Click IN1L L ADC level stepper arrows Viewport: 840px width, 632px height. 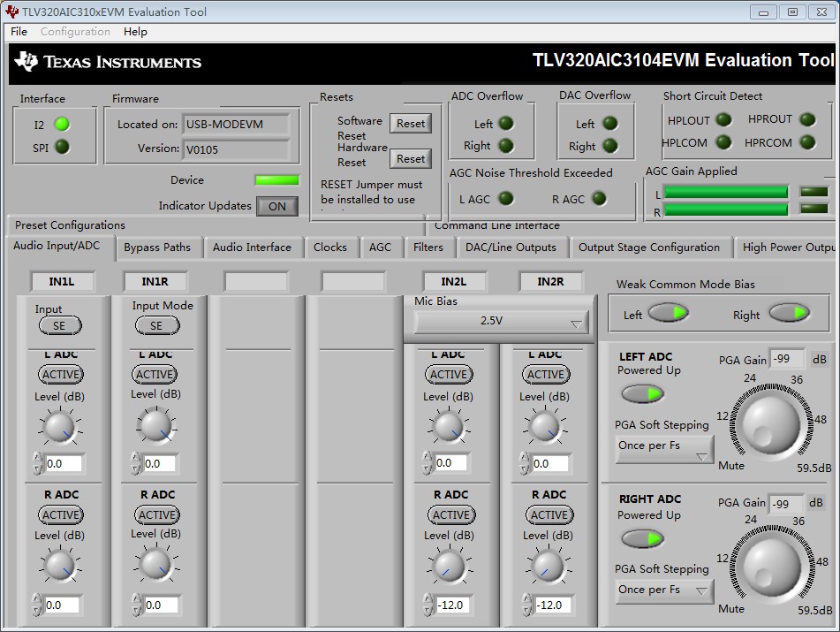37,463
